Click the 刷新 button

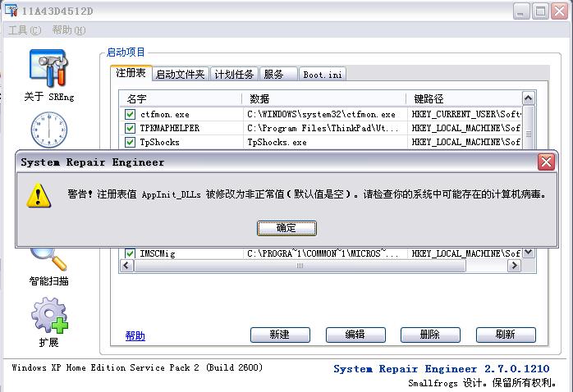click(506, 335)
